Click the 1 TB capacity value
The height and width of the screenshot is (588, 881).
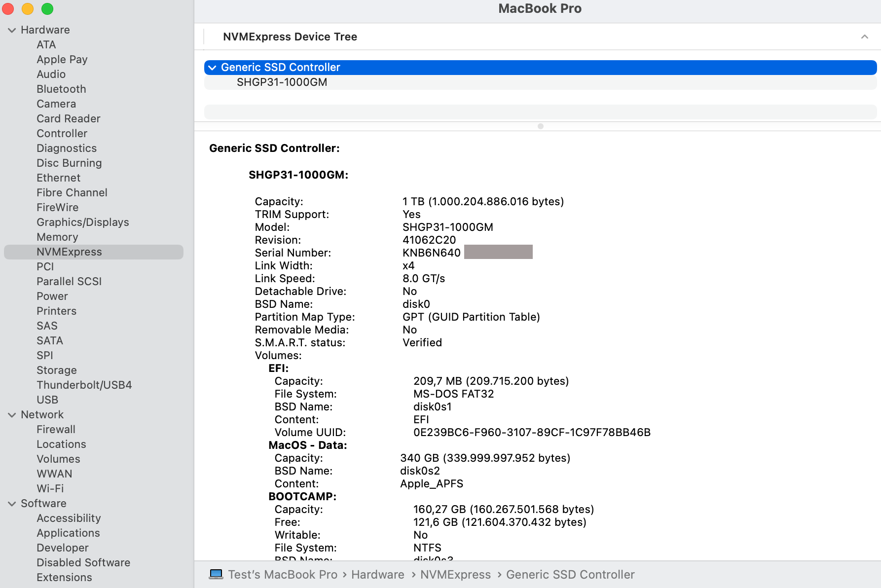(x=483, y=202)
